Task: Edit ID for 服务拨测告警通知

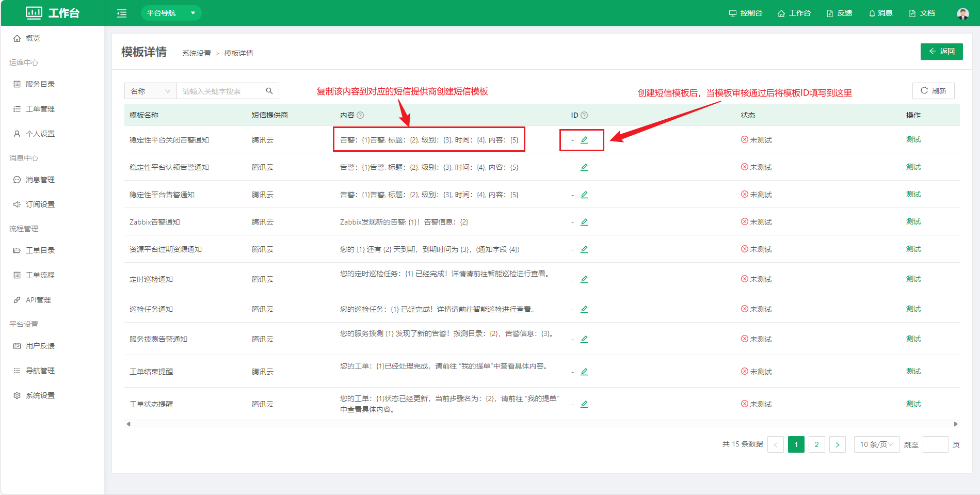Action: point(584,339)
